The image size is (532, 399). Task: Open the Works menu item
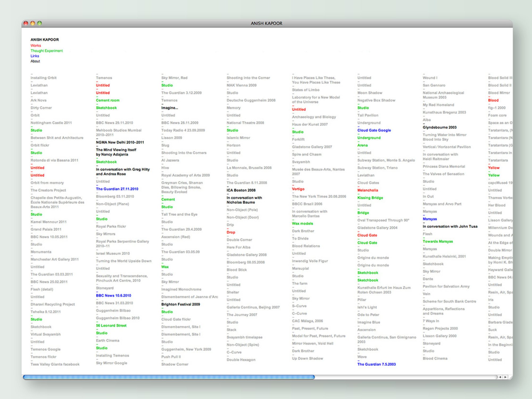tap(36, 45)
